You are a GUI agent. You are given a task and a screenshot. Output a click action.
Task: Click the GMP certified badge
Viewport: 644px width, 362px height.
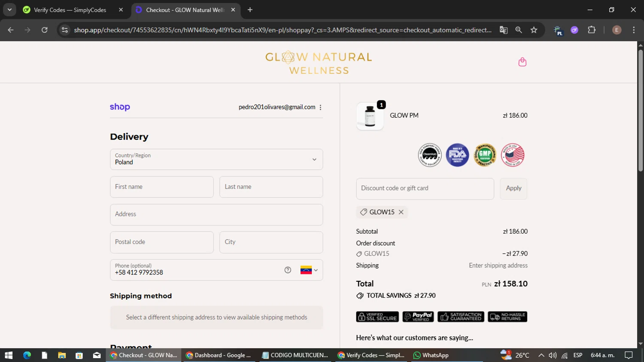[485, 155]
